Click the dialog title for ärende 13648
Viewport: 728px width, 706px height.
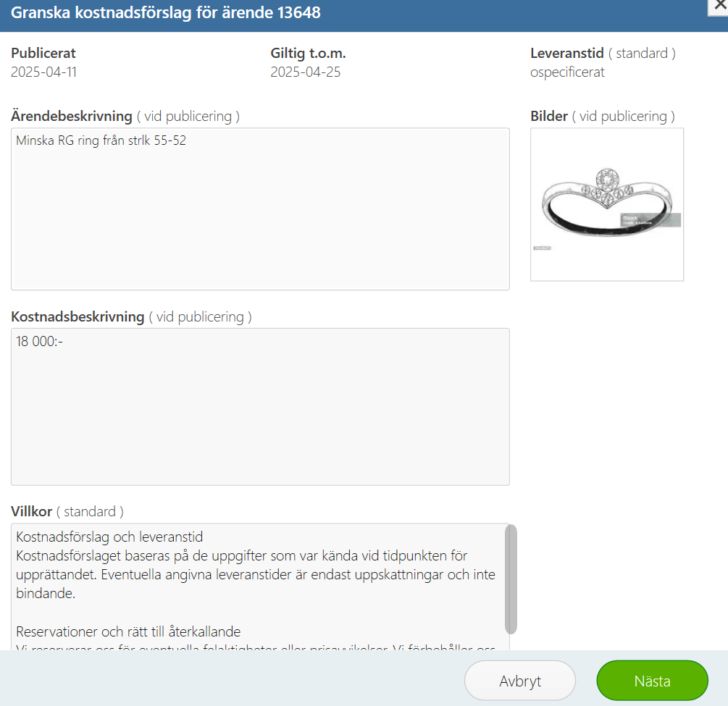[x=165, y=12]
